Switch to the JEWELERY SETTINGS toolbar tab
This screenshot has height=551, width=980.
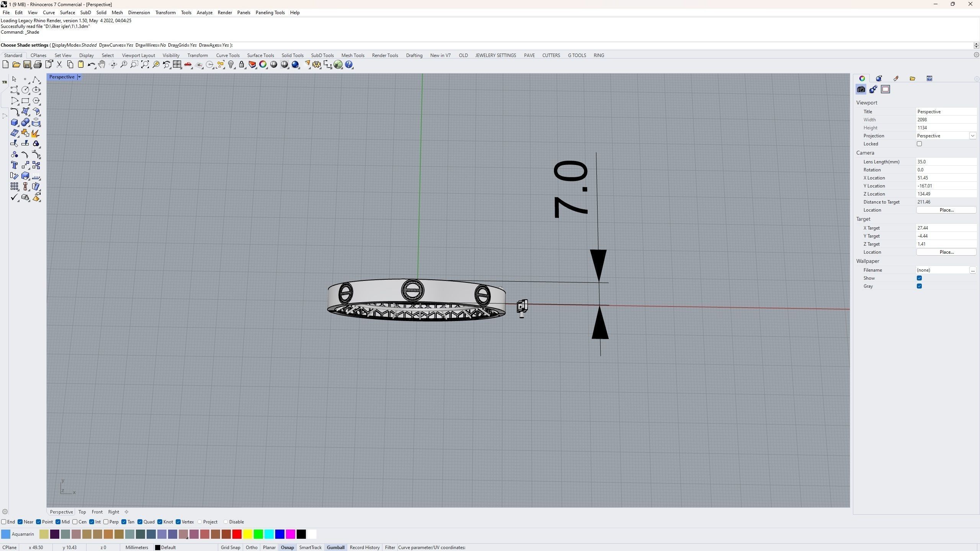pos(495,55)
